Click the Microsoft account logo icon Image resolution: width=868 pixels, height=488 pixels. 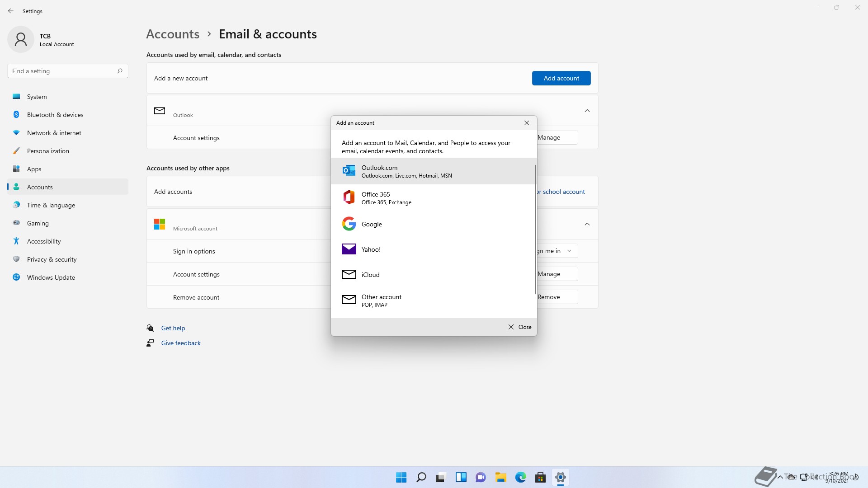coord(160,224)
